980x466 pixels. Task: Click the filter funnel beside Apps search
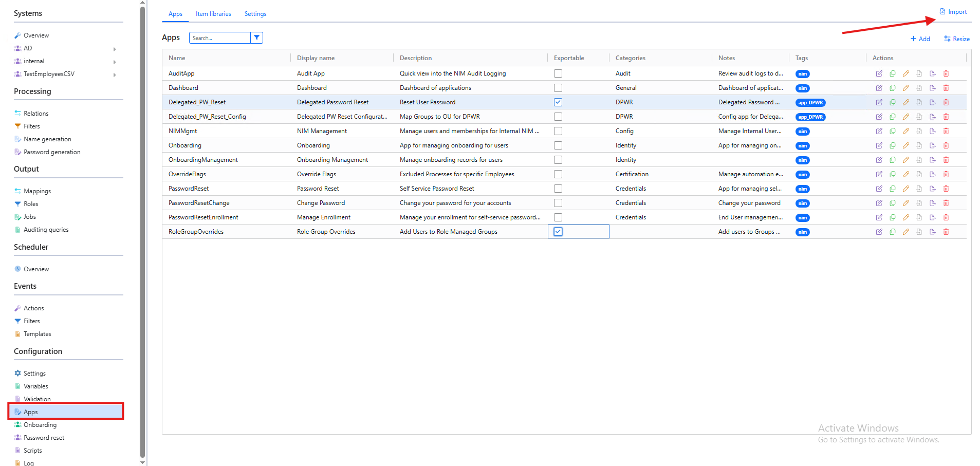[256, 38]
